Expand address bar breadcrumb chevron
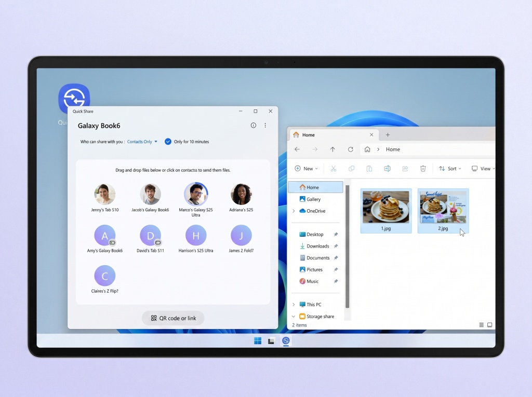The height and width of the screenshot is (397, 532). click(378, 149)
